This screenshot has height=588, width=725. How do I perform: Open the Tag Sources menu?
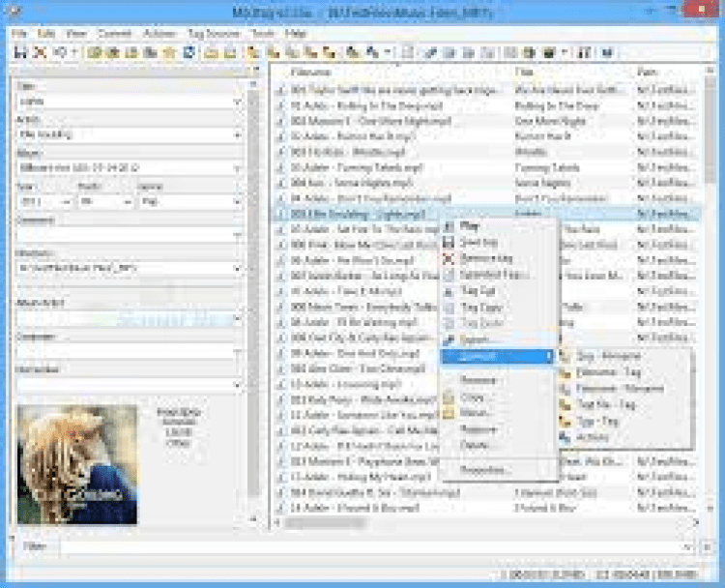[217, 33]
